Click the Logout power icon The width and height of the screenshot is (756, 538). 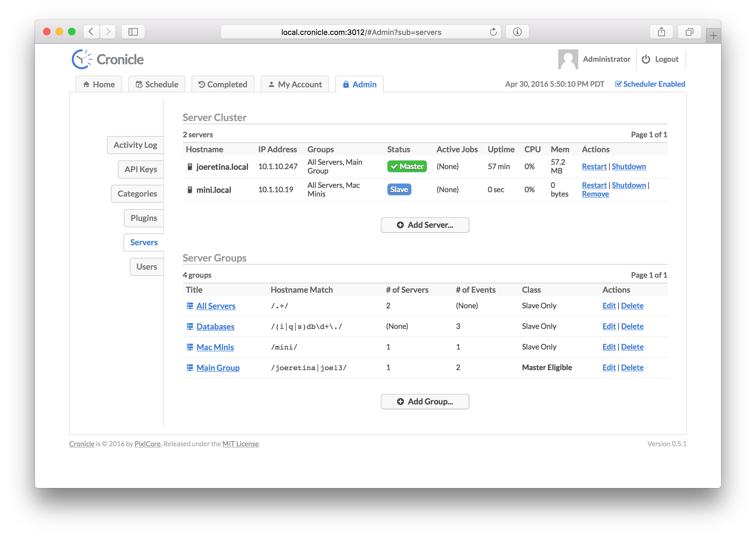point(646,59)
